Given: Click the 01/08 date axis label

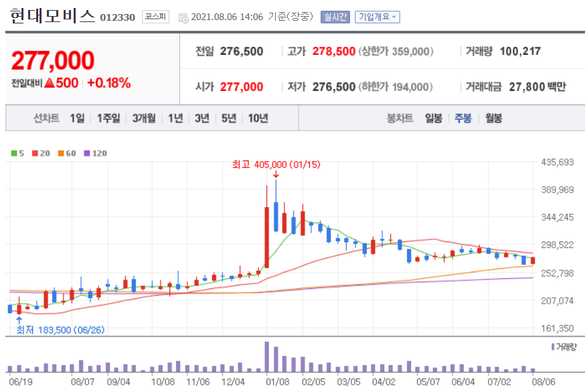Looking at the screenshot, I should tap(277, 381).
